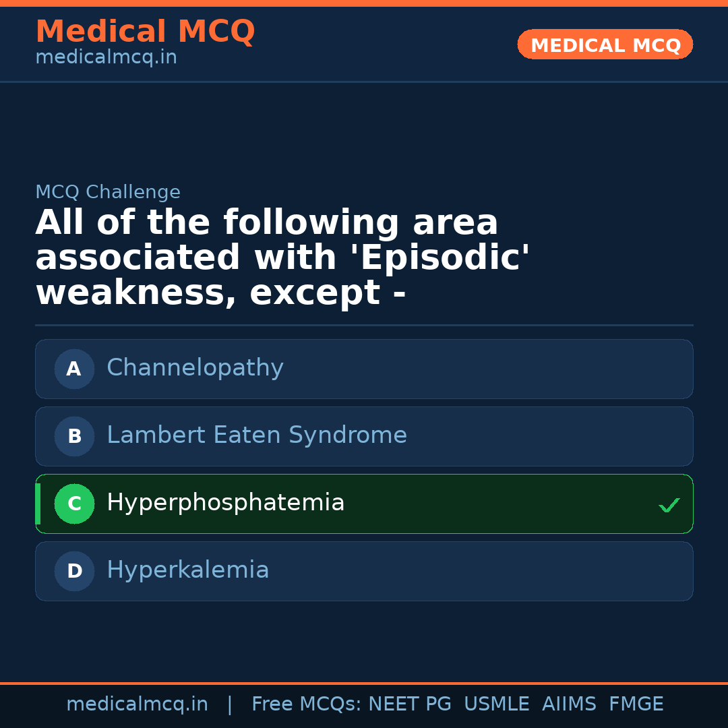
Task: Click the orange Medical MCQ title
Action: (x=145, y=32)
